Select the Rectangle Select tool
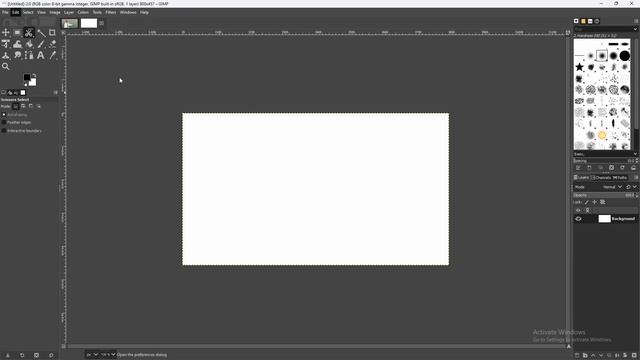 click(18, 33)
